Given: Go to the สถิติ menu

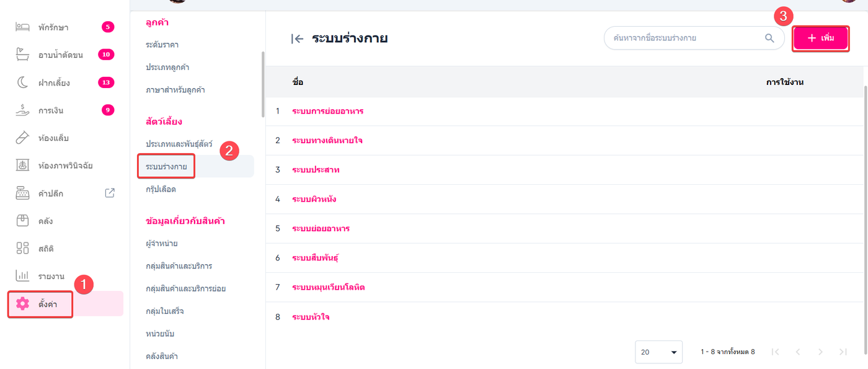Looking at the screenshot, I should 46,249.
